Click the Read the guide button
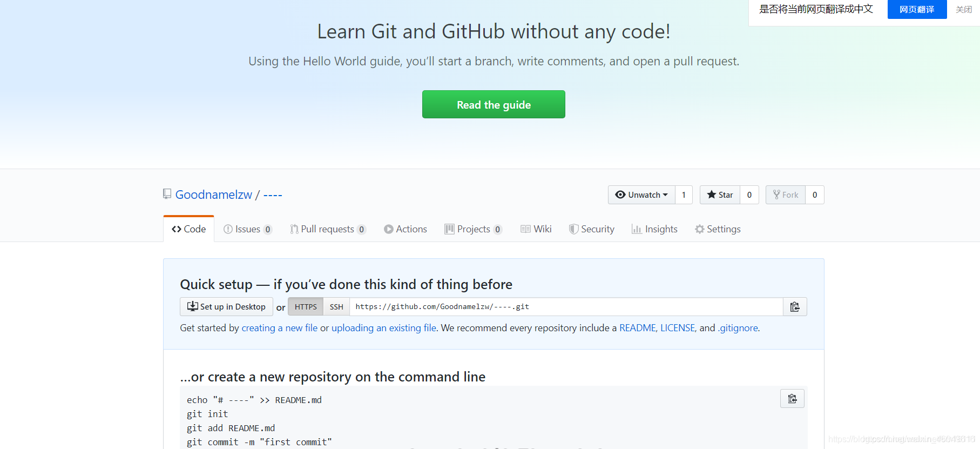The height and width of the screenshot is (449, 980). (x=494, y=104)
